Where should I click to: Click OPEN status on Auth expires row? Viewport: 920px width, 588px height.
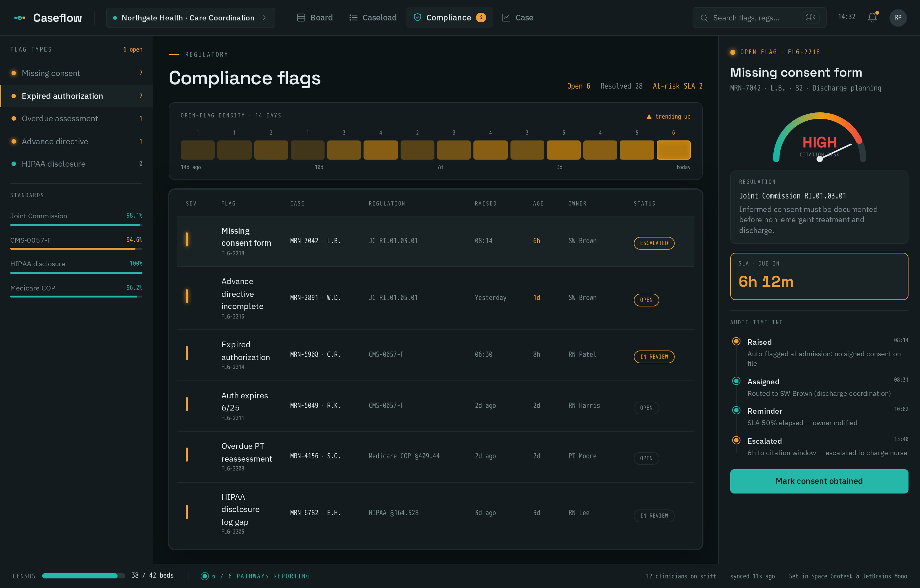[646, 408]
